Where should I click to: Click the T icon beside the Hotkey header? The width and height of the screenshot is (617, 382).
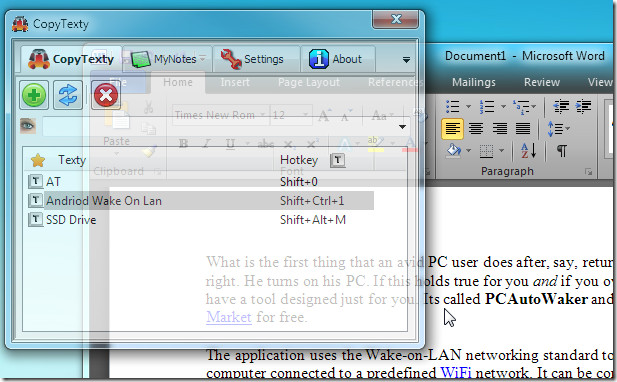338,160
